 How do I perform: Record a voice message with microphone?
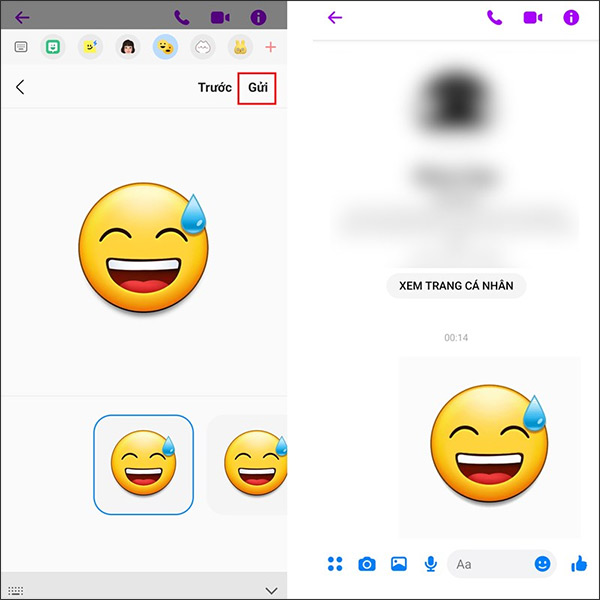(431, 564)
